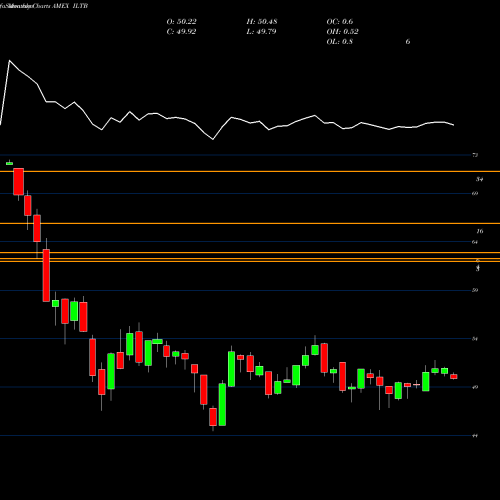Click the orange level label 34
Viewport: 500px width, 500px height.
pos(479,179)
